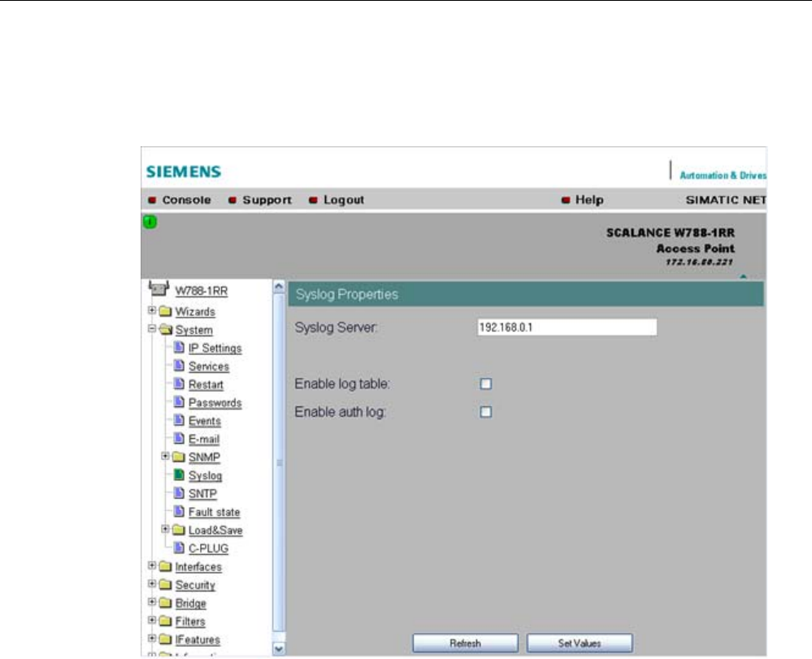The height and width of the screenshot is (659, 812).
Task: Click the Refresh button
Action: pyautogui.click(x=465, y=643)
